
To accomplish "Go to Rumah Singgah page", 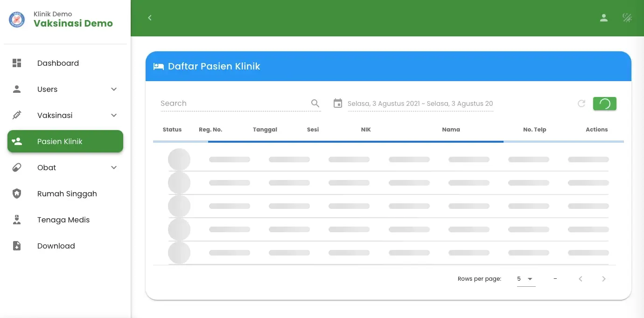I will click(x=65, y=194).
